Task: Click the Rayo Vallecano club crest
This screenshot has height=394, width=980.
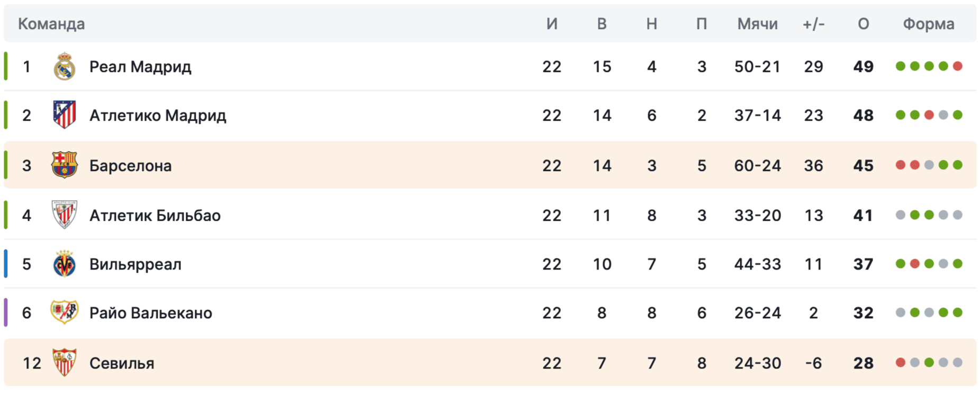Action: [65, 312]
